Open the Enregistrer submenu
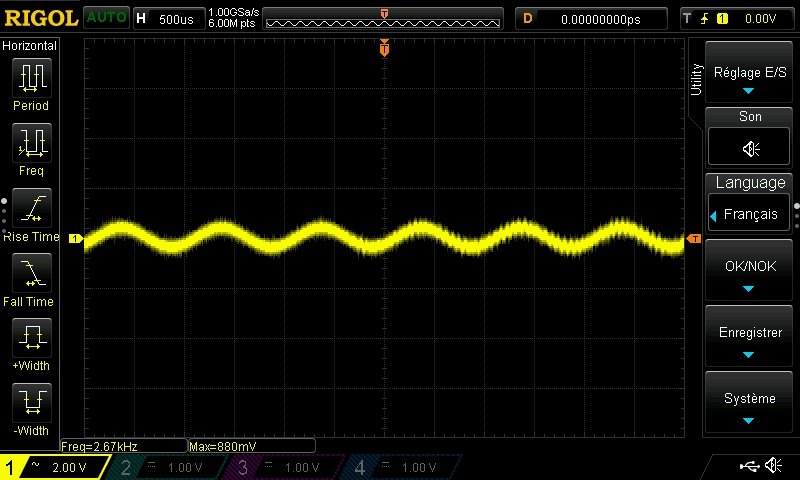 [748, 336]
